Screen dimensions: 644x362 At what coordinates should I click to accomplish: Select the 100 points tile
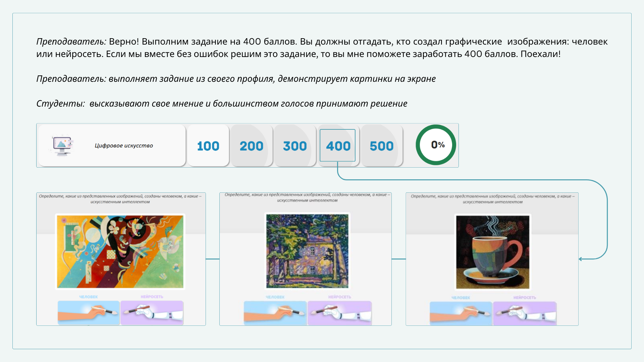coord(208,146)
